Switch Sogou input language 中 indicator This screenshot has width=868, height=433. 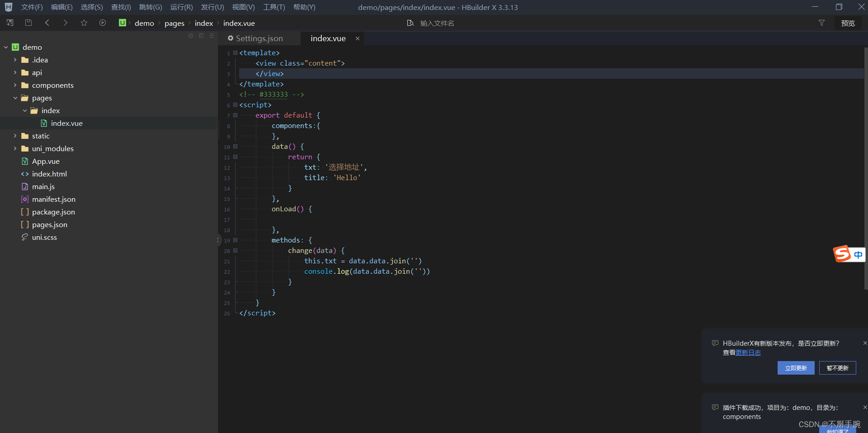858,255
